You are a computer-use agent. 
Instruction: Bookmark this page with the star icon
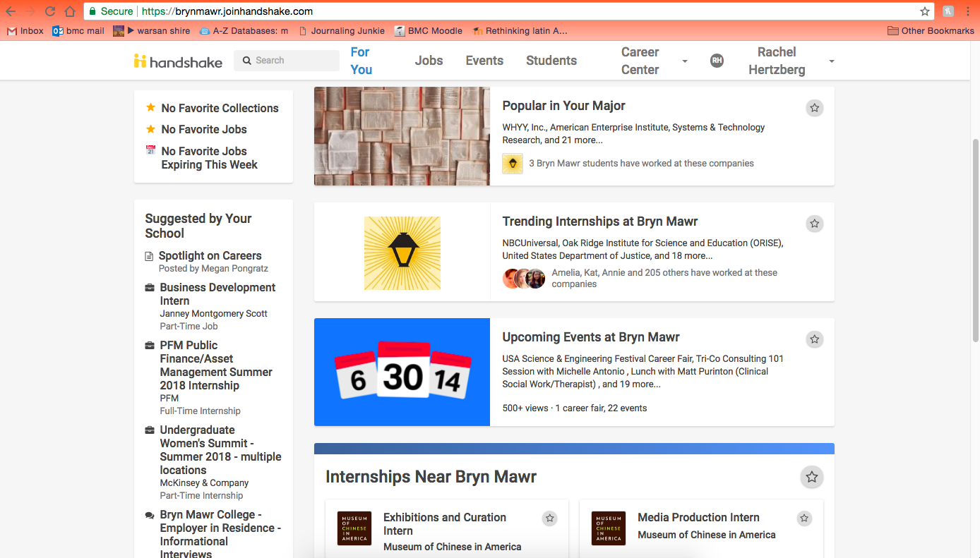coord(924,11)
